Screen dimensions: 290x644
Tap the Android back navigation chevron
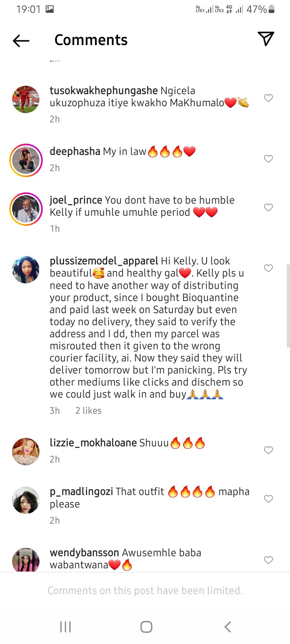pos(228,627)
